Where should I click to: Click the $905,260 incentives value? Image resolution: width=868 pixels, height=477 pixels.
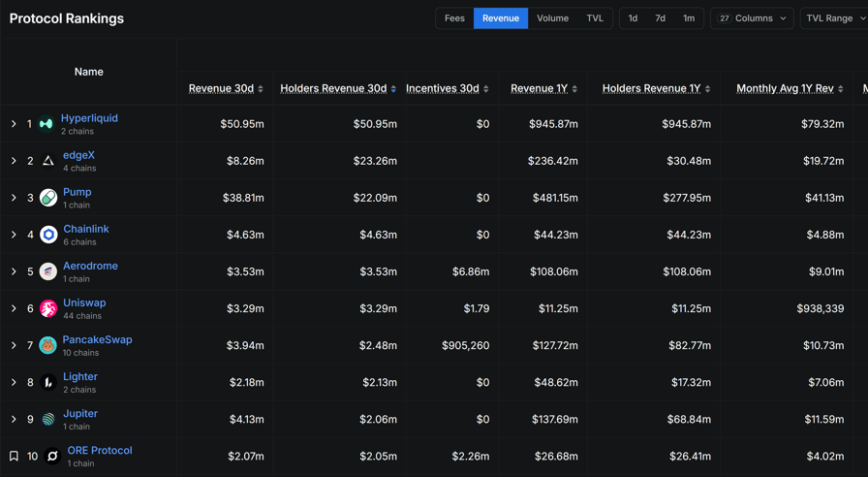[466, 345]
